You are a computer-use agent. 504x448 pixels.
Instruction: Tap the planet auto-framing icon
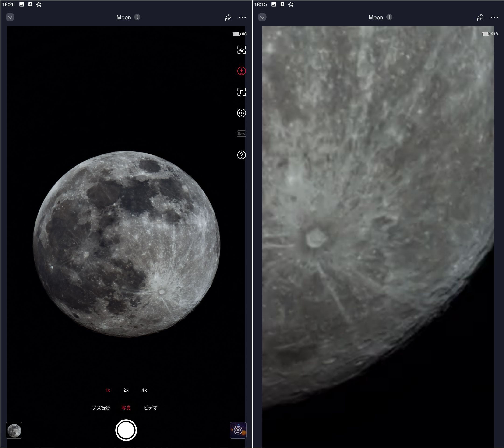tap(241, 50)
